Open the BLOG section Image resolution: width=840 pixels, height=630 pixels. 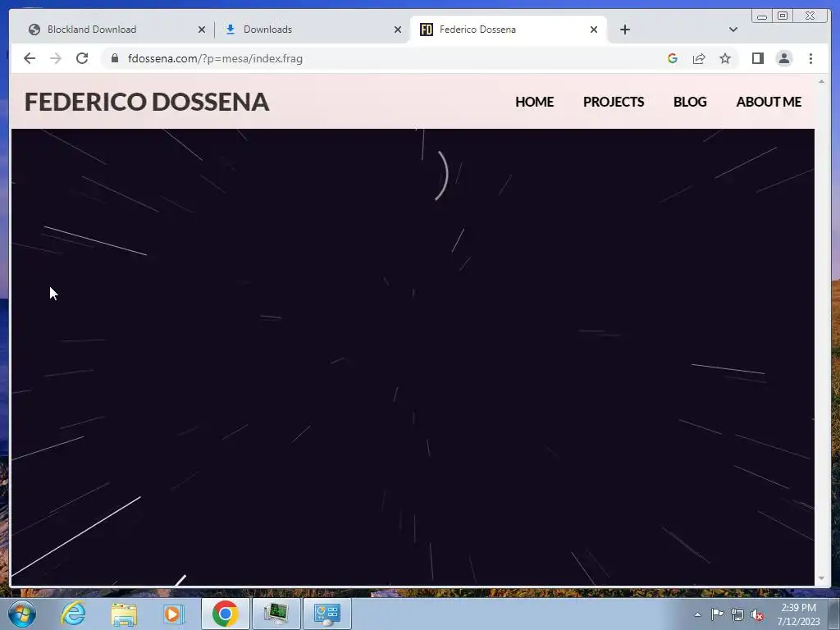pyautogui.click(x=690, y=102)
